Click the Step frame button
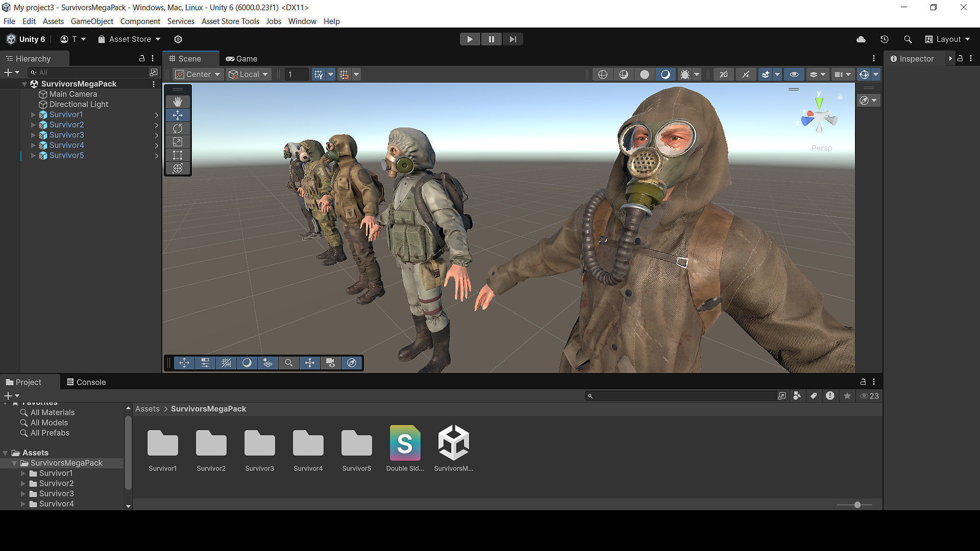The image size is (980, 551). pyautogui.click(x=512, y=39)
